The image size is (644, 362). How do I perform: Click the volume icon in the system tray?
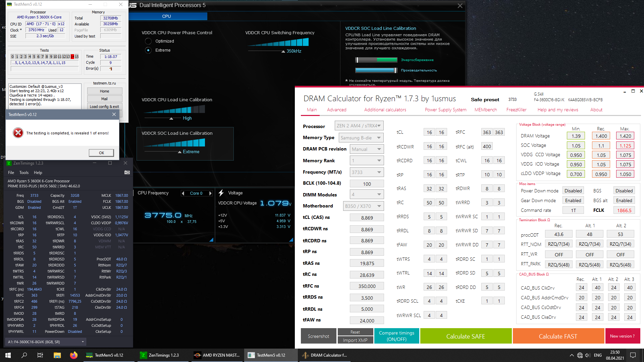point(587,355)
